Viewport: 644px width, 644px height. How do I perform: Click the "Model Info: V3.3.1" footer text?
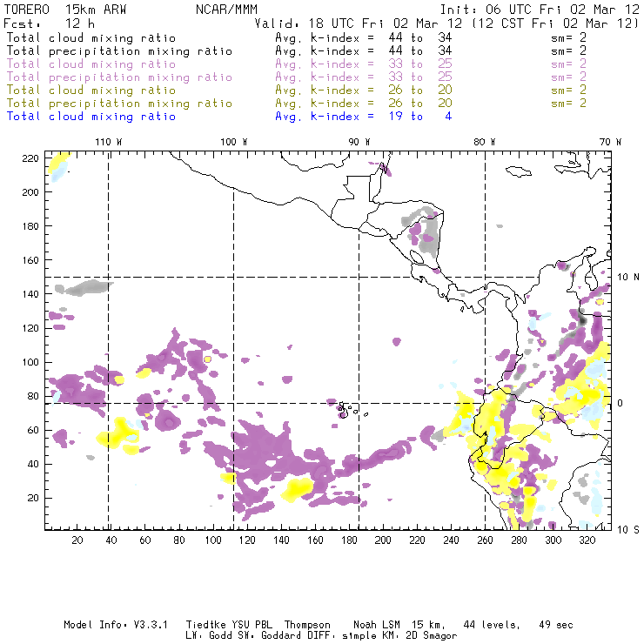tap(116, 625)
